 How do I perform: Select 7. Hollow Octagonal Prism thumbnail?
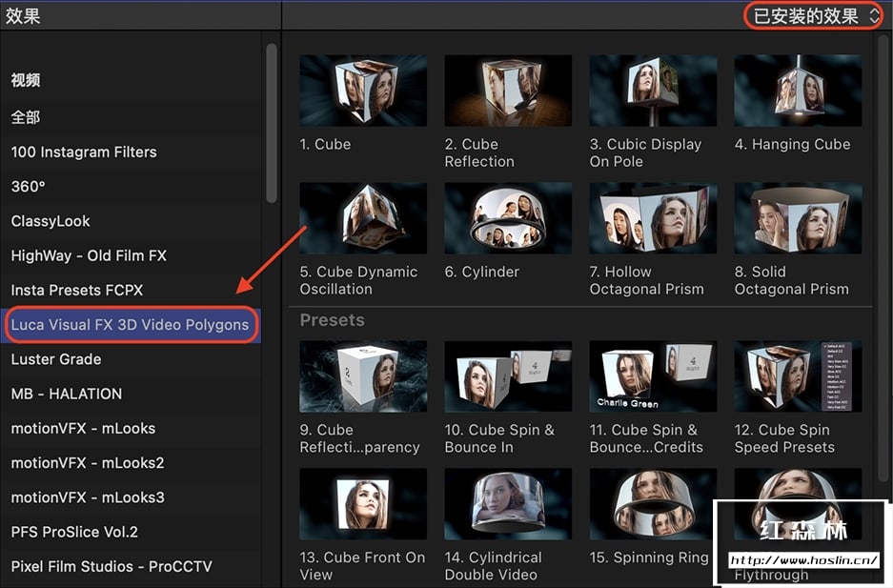[653, 218]
